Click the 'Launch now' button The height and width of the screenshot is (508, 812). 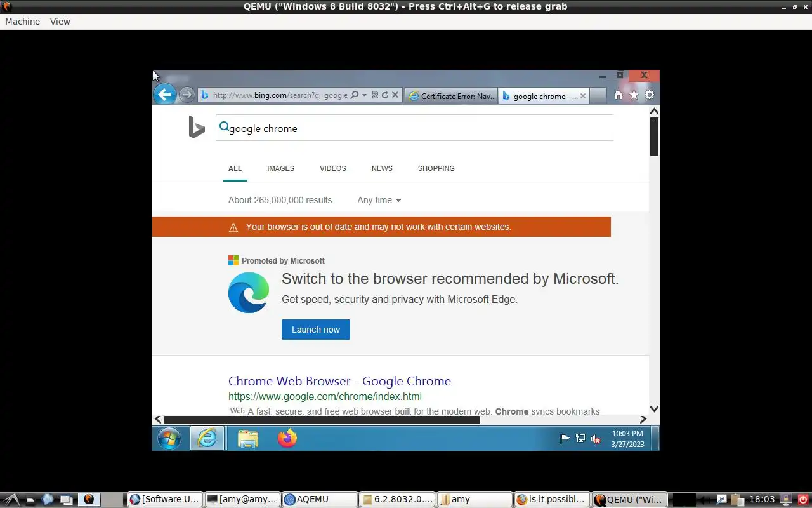coord(316,330)
